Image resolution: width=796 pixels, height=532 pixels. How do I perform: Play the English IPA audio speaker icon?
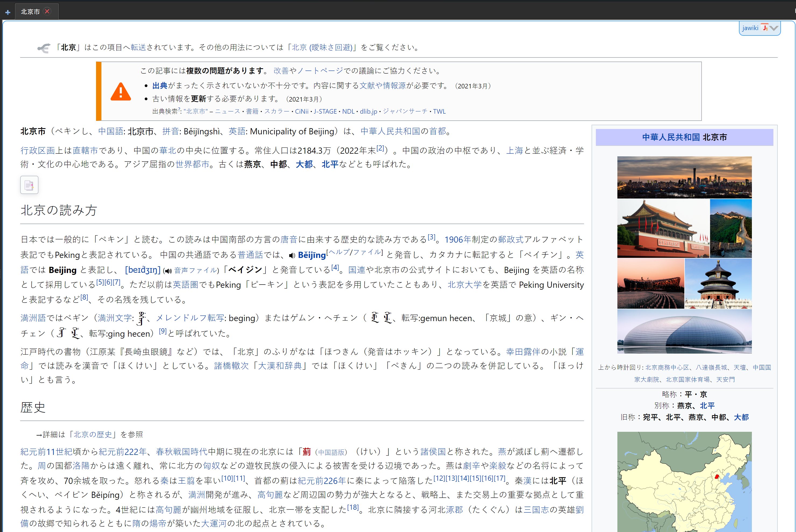[x=168, y=271]
